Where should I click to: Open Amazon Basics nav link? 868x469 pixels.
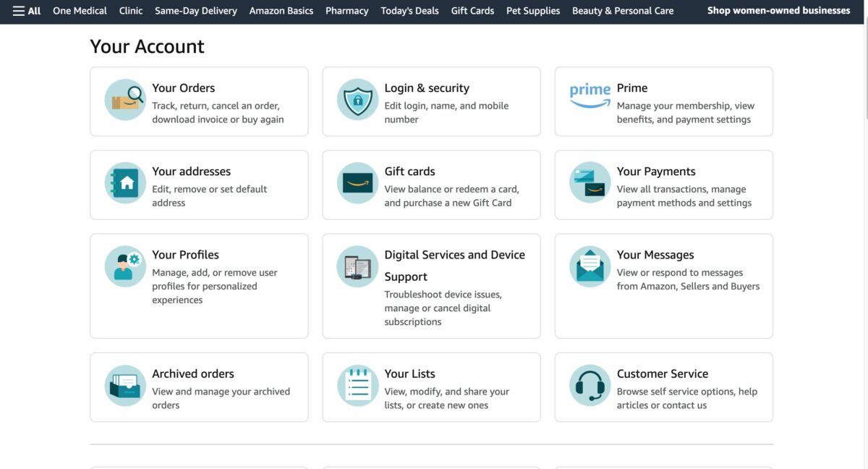click(x=281, y=11)
